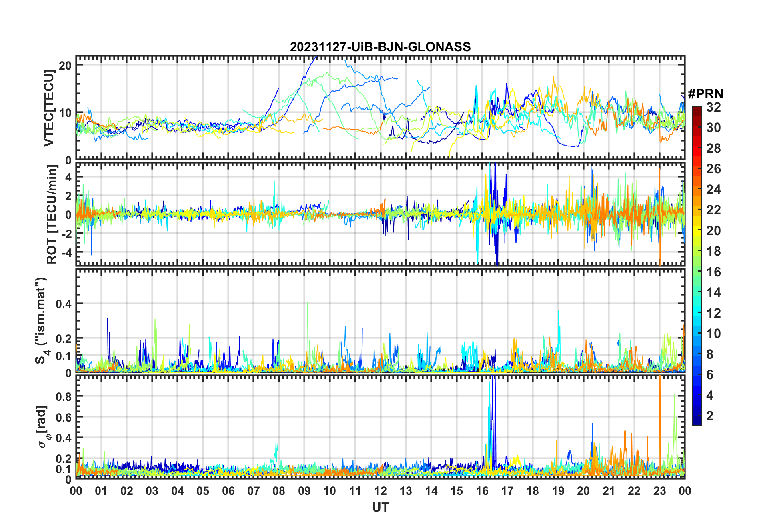761x532 pixels.
Task: Click sigma phi axis tick label 0.6
Action: 64,417
